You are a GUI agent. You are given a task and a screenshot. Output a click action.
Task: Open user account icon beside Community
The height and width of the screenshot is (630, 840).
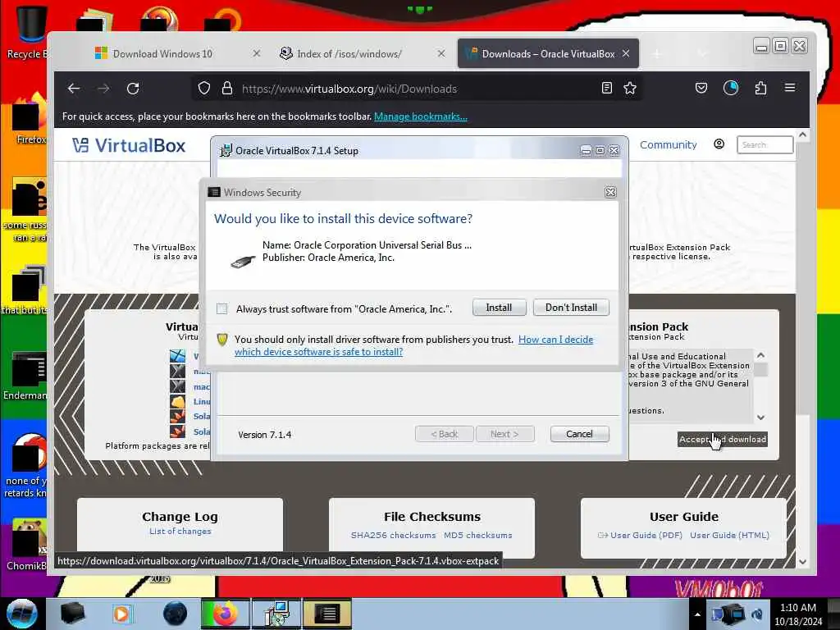point(719,144)
